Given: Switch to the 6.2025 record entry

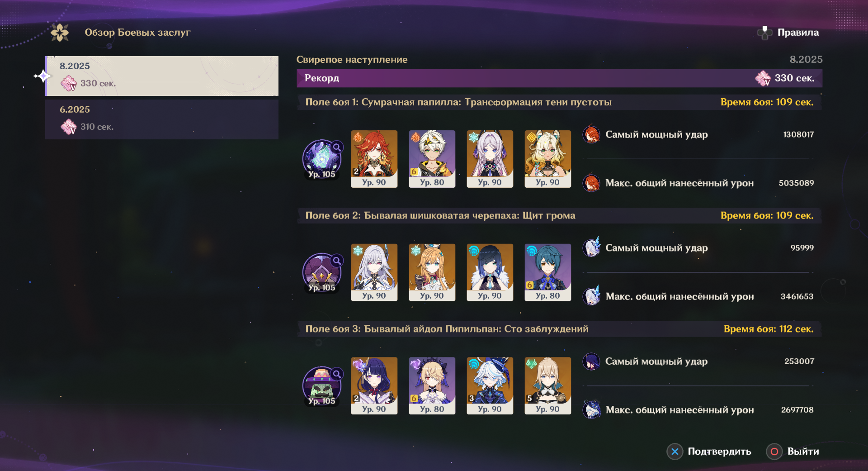Looking at the screenshot, I should pyautogui.click(x=162, y=119).
